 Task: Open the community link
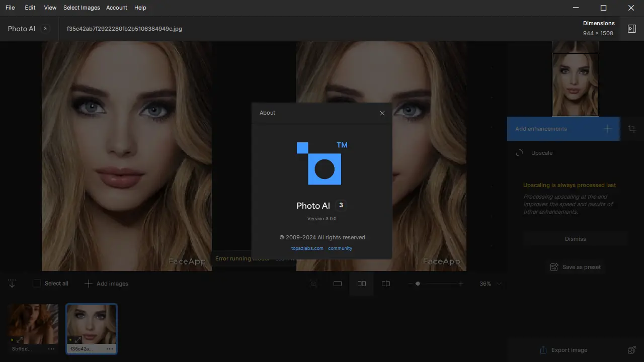click(x=340, y=248)
